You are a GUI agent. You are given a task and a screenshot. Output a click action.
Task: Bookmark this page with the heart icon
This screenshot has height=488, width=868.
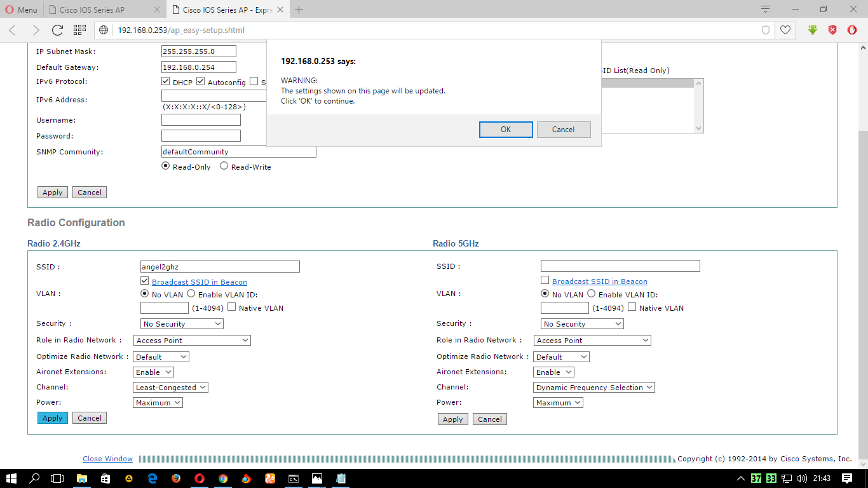786,30
